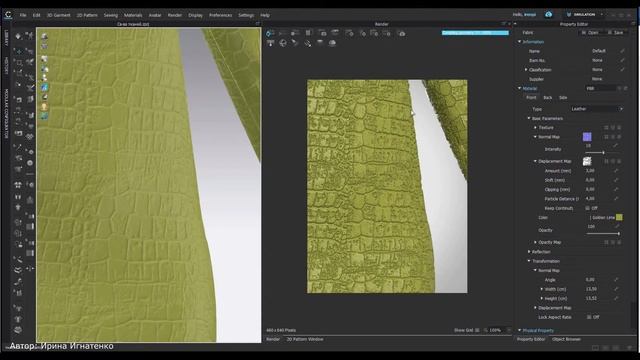Click the Width (cm) edit pencil icon
This screenshot has width=640, height=360.
616,289
